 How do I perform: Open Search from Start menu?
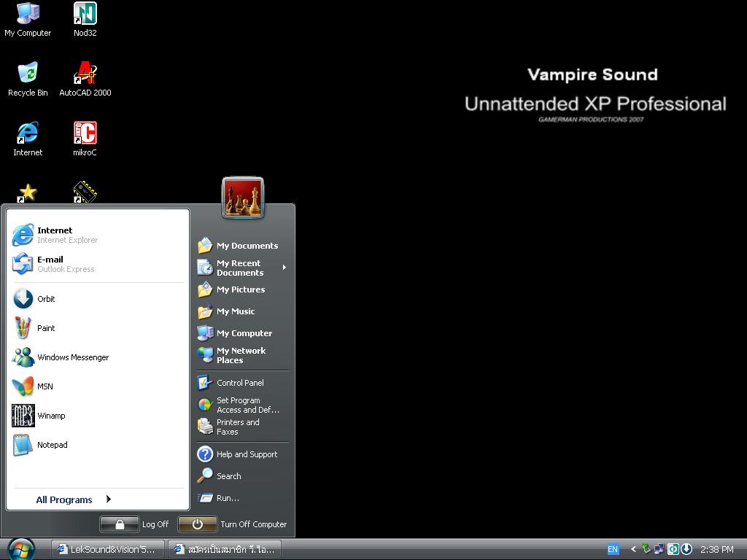coord(242,476)
